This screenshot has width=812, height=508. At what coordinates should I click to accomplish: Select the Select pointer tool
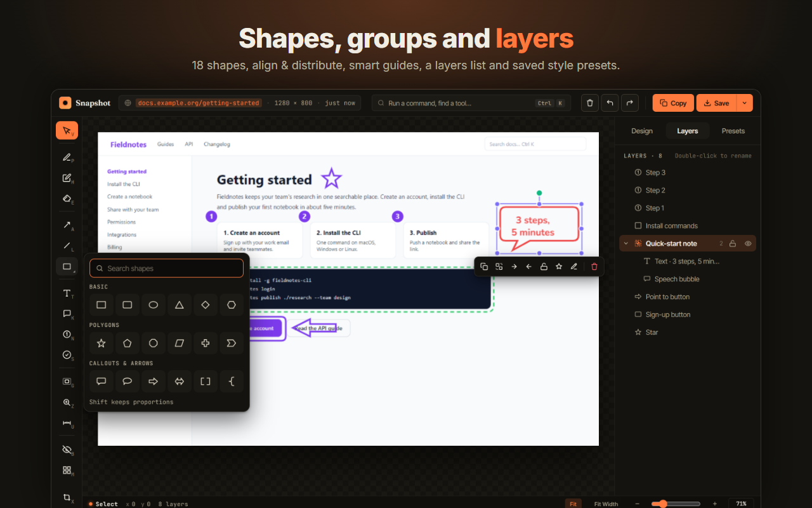[67, 130]
